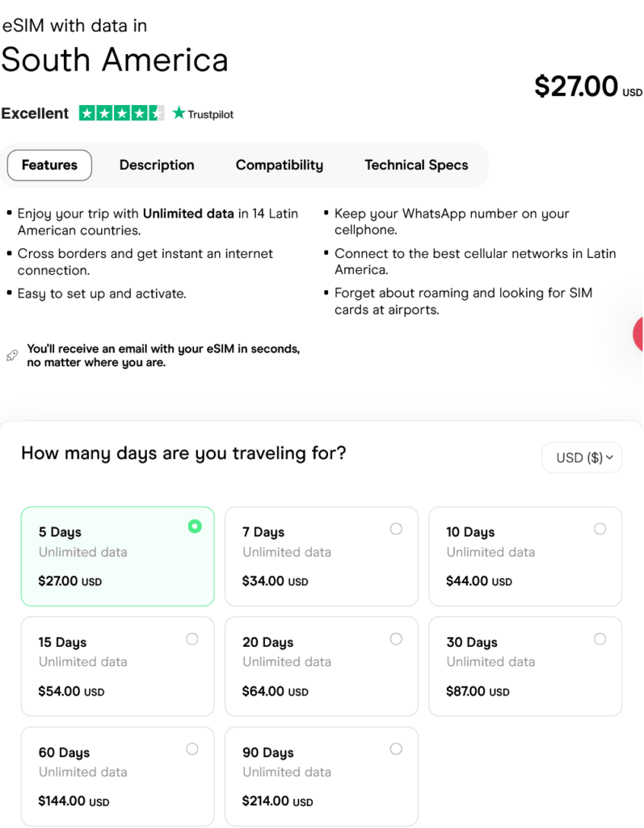Click the red floating bubble at right edge
The image size is (644, 828).
638,334
